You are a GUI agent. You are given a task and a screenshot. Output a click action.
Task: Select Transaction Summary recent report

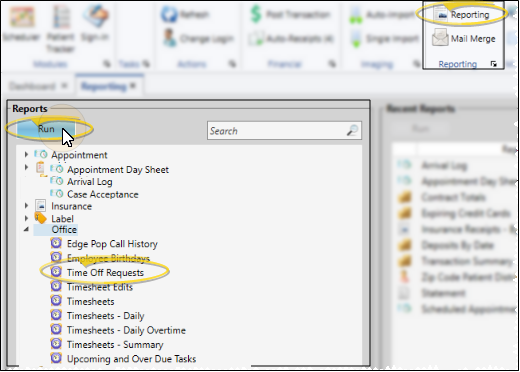467,261
